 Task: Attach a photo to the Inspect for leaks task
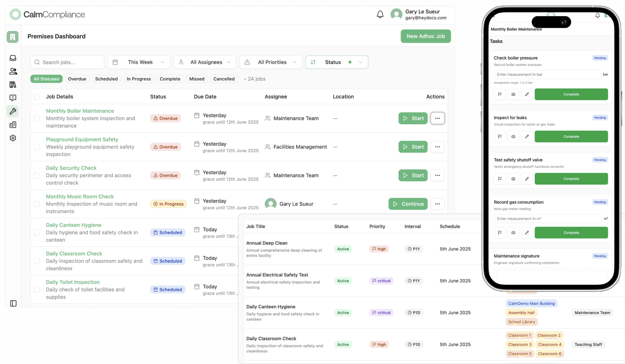513,136
